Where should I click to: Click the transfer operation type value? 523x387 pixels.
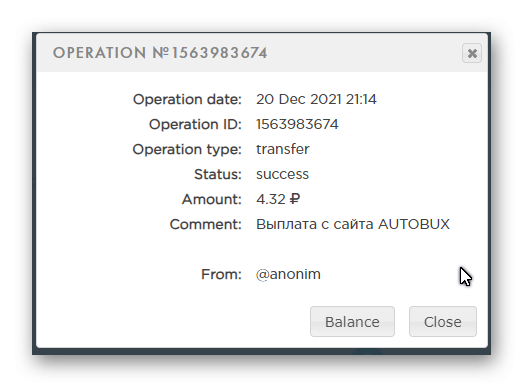point(283,149)
